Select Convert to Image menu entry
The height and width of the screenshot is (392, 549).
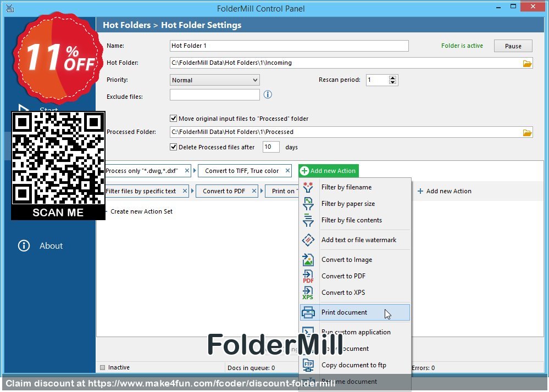[x=355, y=260]
